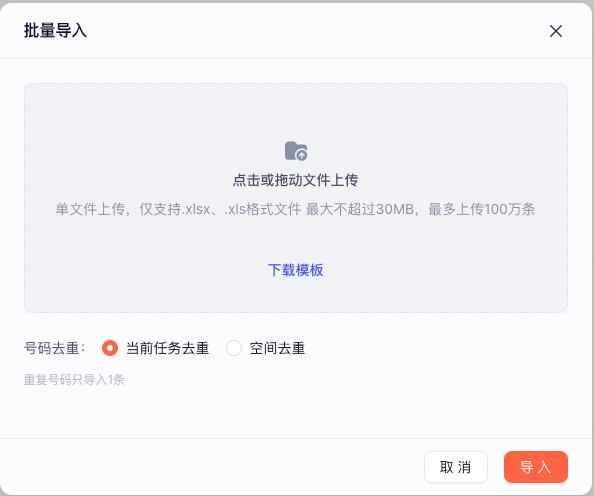Click the 号码去重 field label
The image size is (594, 496).
(x=55, y=348)
